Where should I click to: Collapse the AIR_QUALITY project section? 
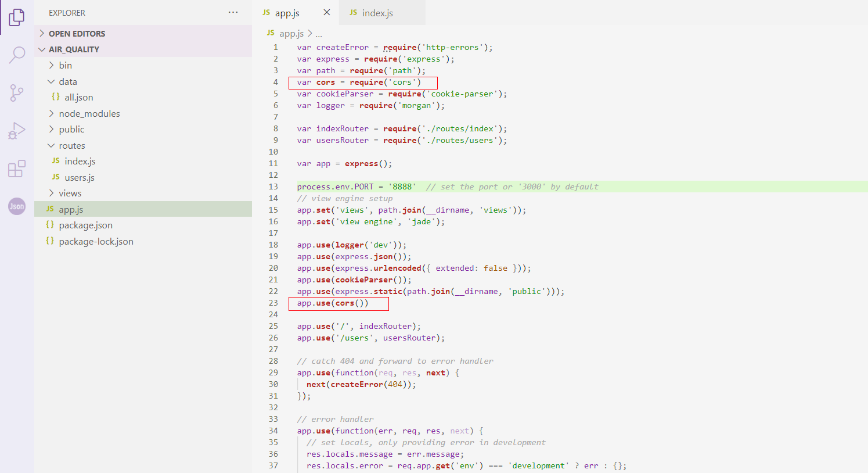(42, 49)
